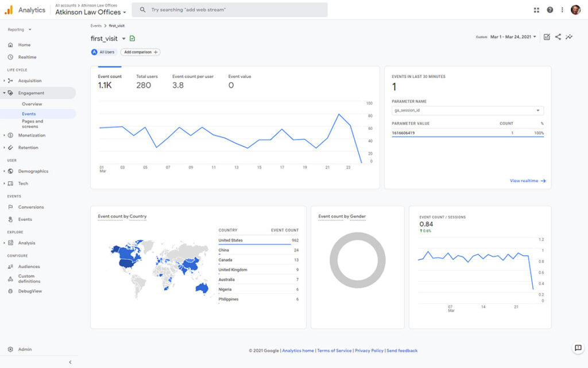Image resolution: width=588 pixels, height=368 pixels.
Task: Click the Audiences sidebar icon
Action: point(10,267)
